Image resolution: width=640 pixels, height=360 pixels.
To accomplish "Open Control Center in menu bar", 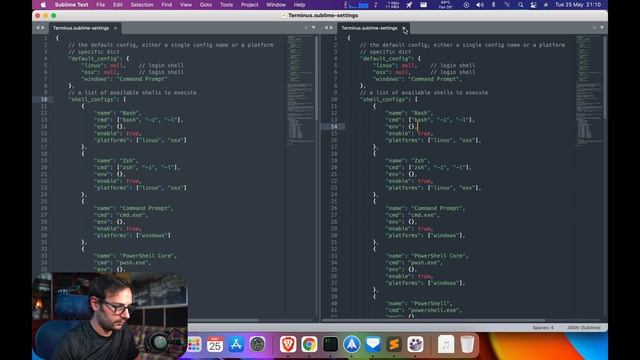I will pos(533,5).
